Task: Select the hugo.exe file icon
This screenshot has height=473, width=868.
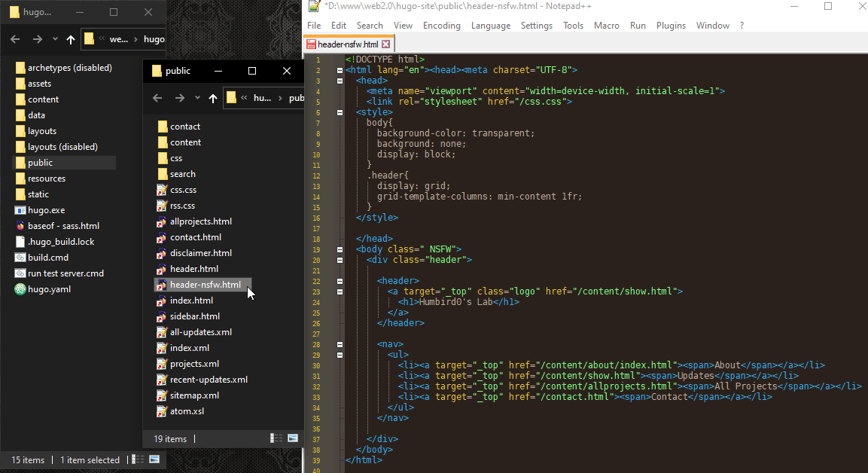Action: 20,210
